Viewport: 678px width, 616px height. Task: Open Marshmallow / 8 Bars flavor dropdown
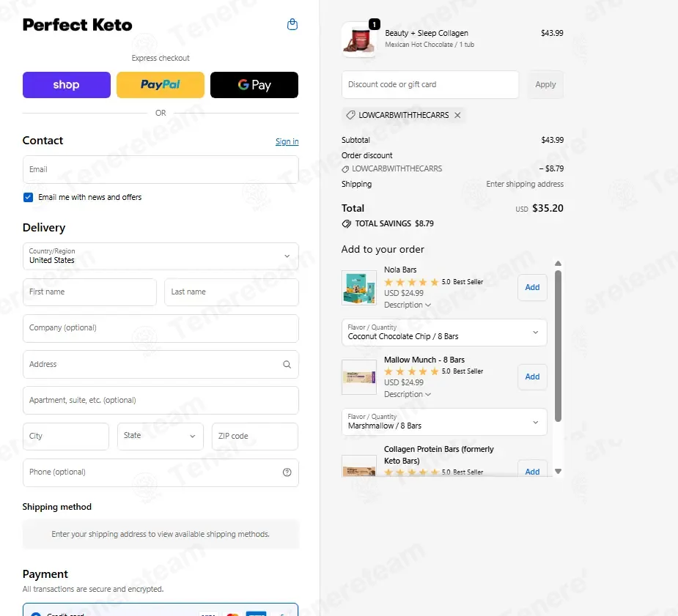tap(444, 422)
